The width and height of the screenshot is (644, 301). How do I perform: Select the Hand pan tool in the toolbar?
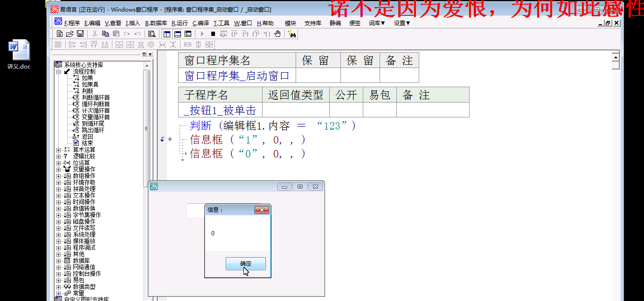(x=277, y=34)
